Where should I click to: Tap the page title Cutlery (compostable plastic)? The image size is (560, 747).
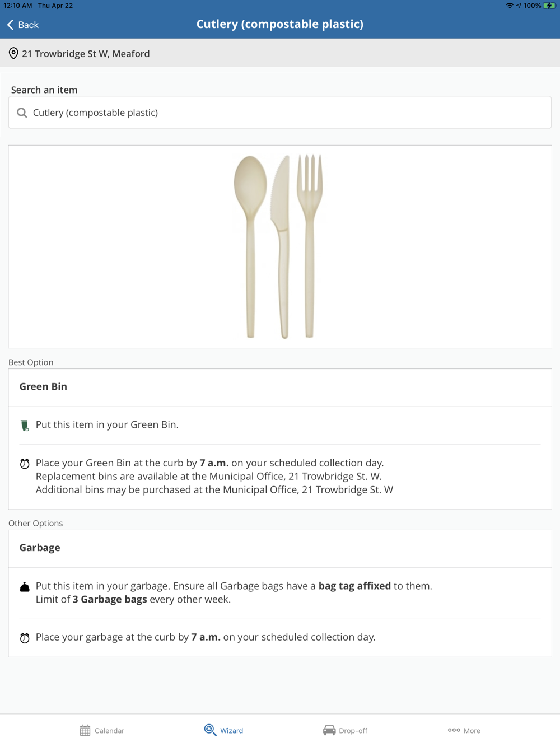[x=279, y=24]
